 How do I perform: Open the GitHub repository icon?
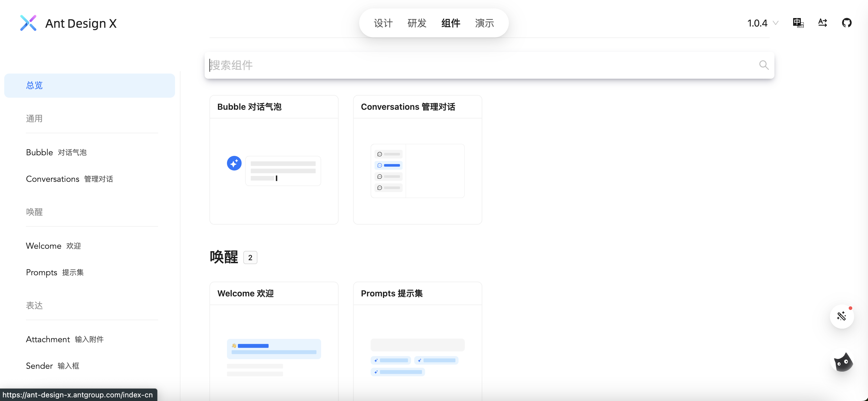[x=847, y=23]
